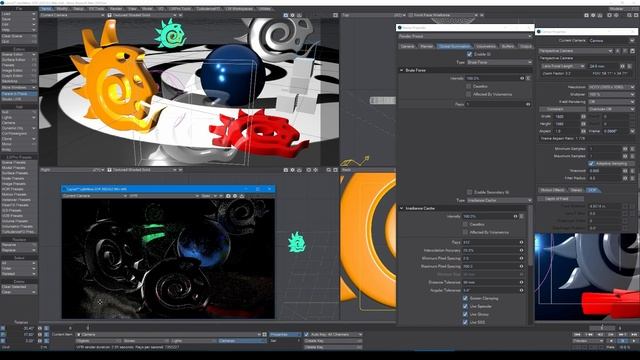Toggle Caustics under Brute Force

(469, 87)
